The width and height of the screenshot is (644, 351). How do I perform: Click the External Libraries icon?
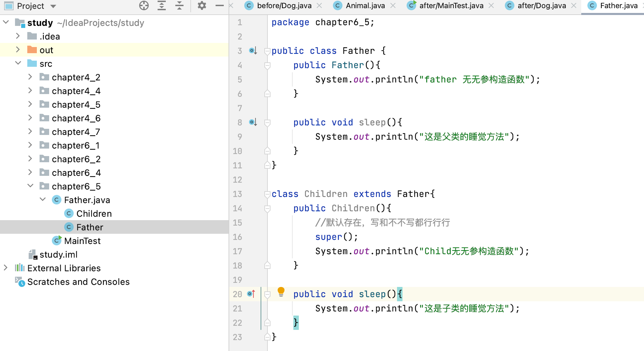[x=20, y=268]
